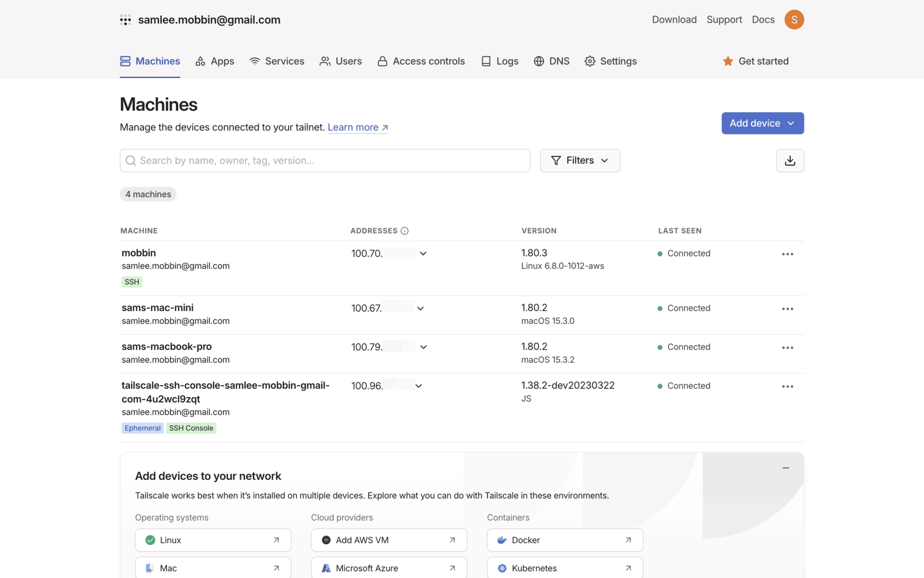Click the Machine column header

tap(139, 231)
